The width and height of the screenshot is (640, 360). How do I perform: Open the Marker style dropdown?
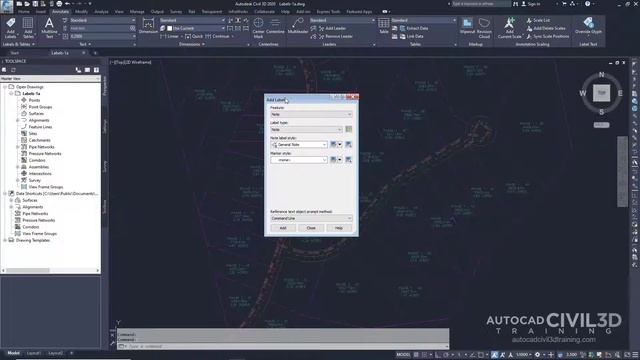tap(299, 160)
